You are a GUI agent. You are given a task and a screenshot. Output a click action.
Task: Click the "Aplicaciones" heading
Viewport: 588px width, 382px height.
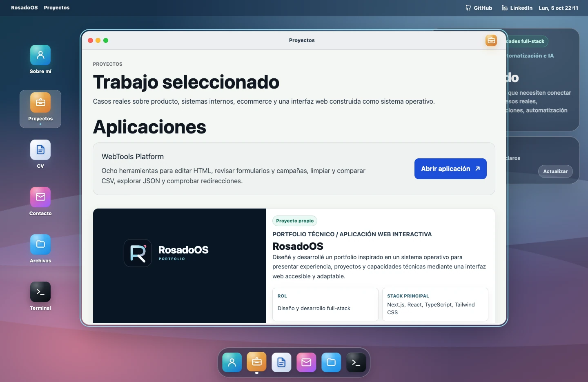click(149, 127)
